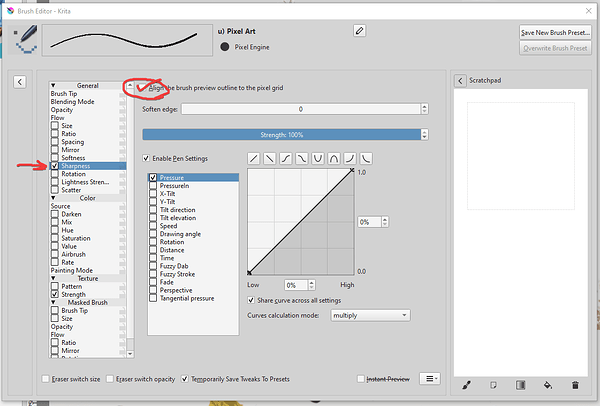
Task: Select the linear falling curve preset
Action: [270, 158]
